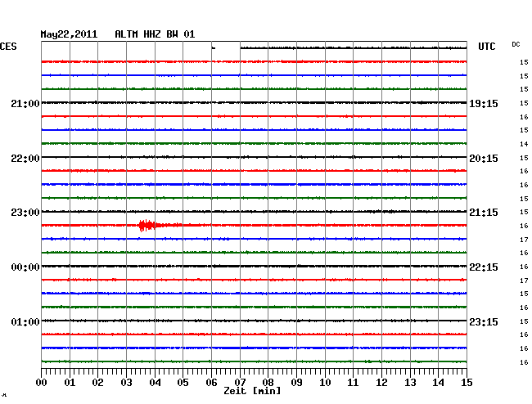Select minute tick label 13
Screen dimensions: 532x404
coord(410,383)
